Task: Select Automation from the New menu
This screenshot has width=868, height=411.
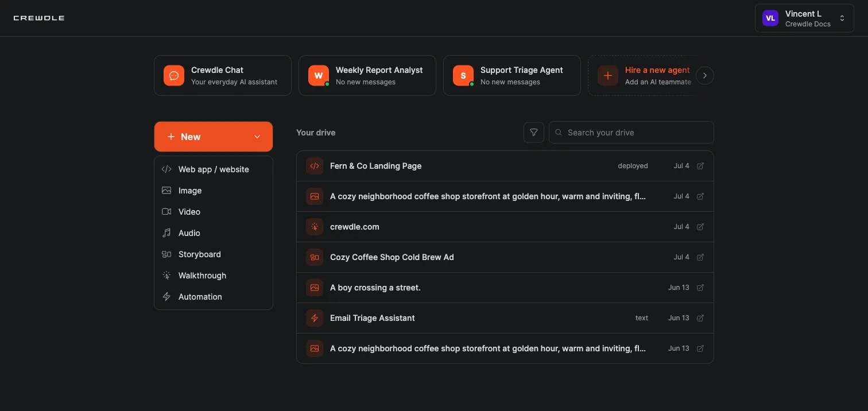Action: (214, 297)
